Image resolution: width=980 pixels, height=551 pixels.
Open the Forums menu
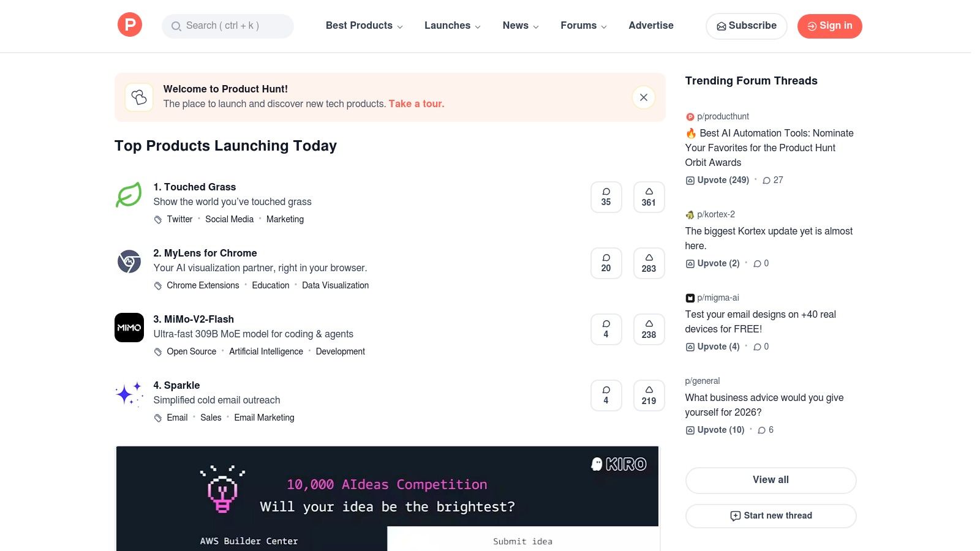coord(582,26)
